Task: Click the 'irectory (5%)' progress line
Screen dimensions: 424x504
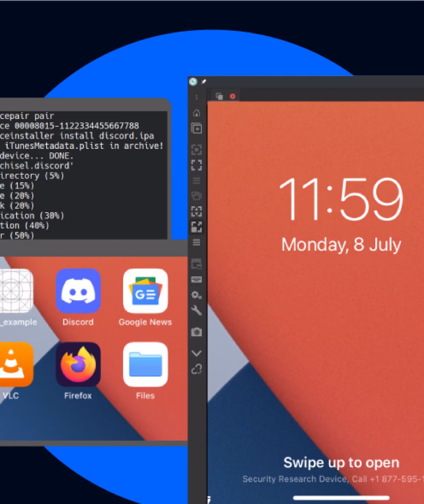Action: [32, 176]
